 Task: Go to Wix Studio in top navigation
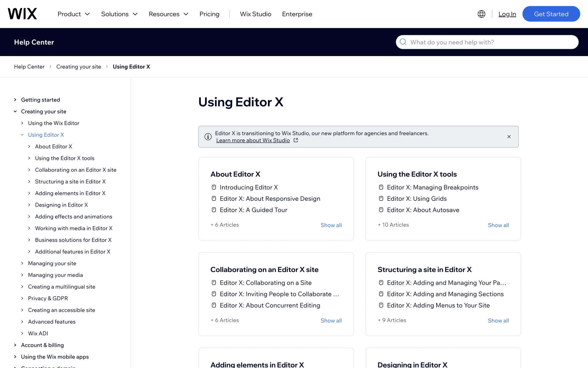coord(255,14)
